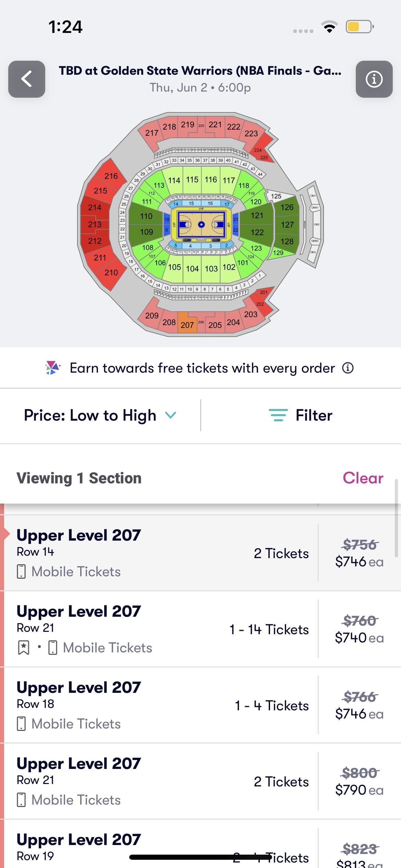This screenshot has height=868, width=401.
Task: Expand sort options via chevron arrow
Action: [x=170, y=415]
